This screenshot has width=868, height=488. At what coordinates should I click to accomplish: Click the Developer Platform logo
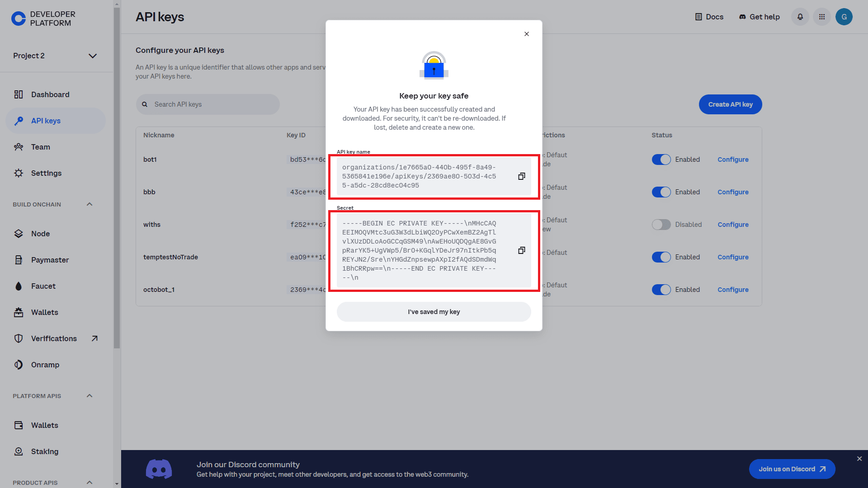pos(43,19)
